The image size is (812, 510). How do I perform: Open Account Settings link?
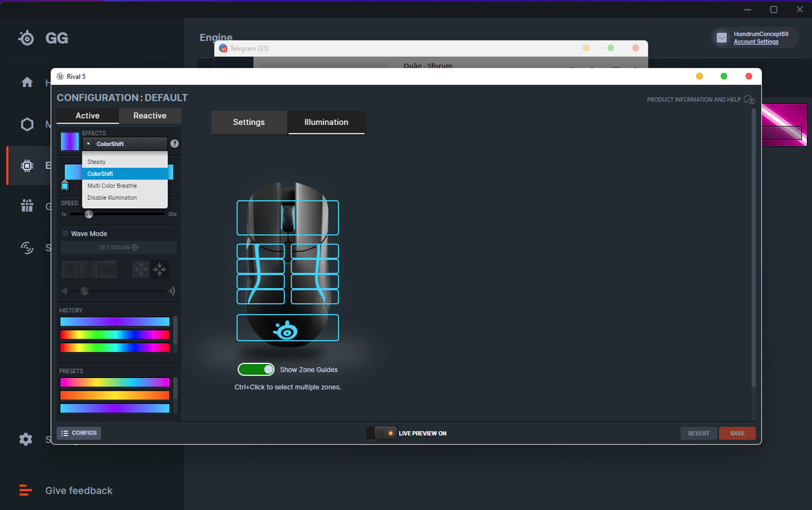[756, 42]
